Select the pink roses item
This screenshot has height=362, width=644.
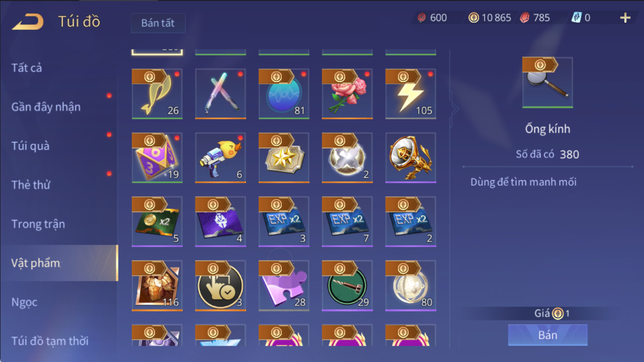[x=347, y=94]
